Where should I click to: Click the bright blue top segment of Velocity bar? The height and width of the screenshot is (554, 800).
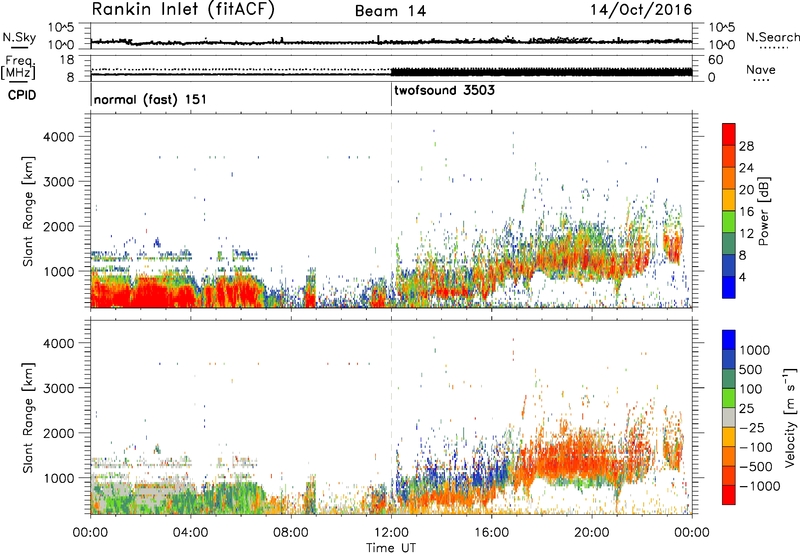coord(729,340)
